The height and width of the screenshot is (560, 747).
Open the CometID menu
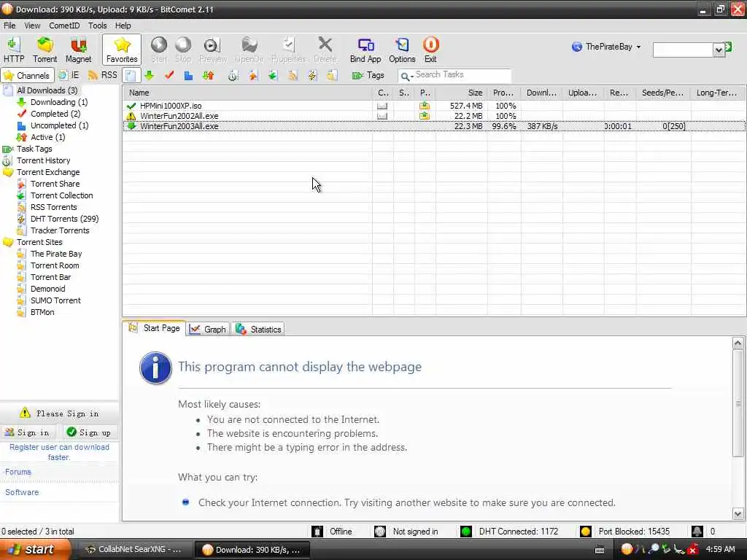[x=64, y=26]
